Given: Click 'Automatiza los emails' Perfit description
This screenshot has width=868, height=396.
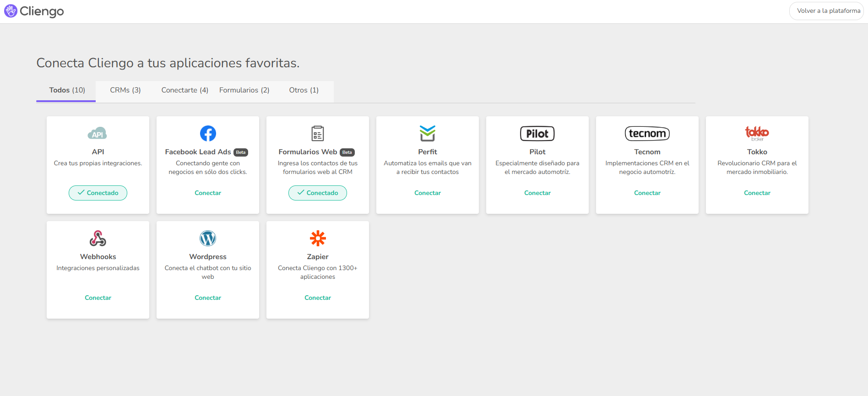Looking at the screenshot, I should click(x=428, y=168).
